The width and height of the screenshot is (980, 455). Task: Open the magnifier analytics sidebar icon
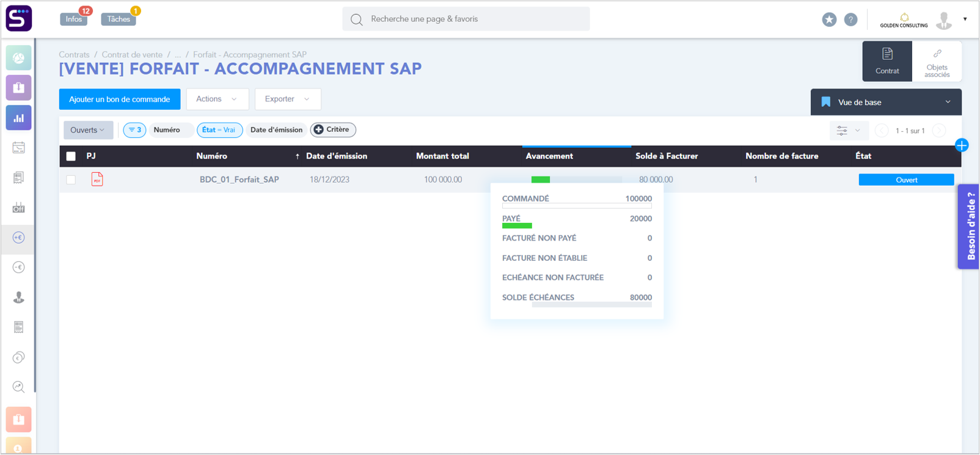point(19,387)
